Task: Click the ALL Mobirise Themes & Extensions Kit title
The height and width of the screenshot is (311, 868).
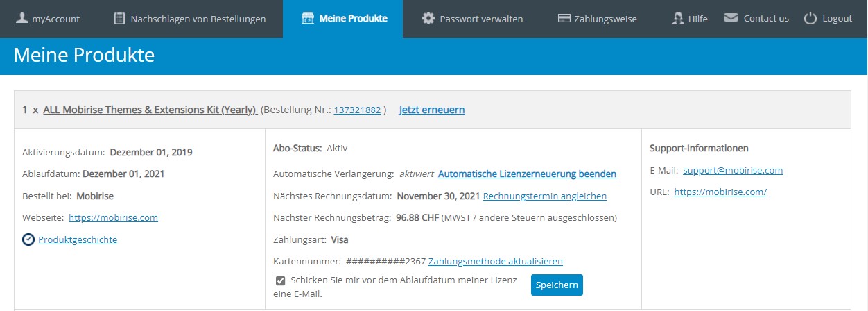Action: pyautogui.click(x=150, y=110)
